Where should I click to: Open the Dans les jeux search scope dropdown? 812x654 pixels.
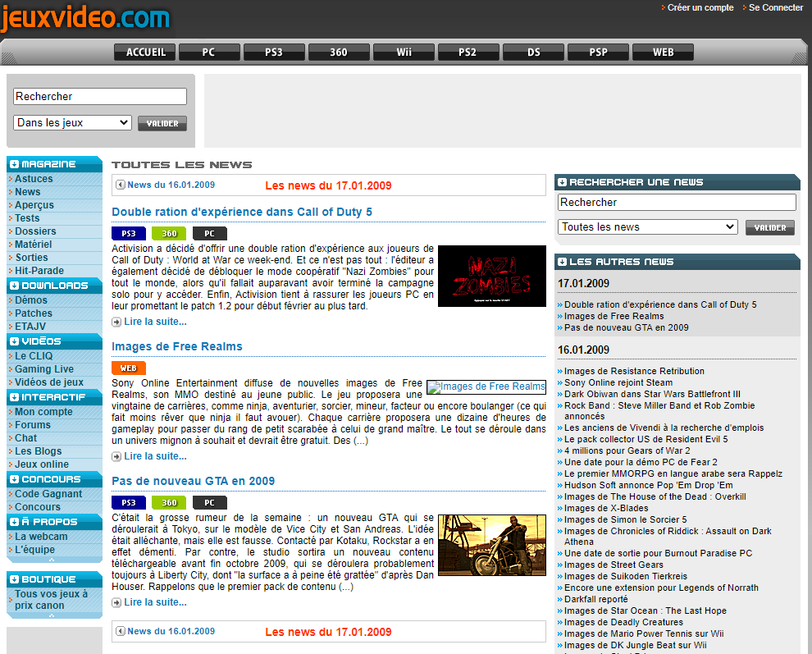coord(72,123)
